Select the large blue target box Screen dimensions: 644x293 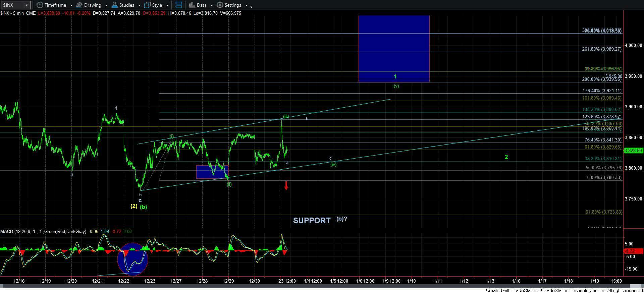tap(394, 48)
